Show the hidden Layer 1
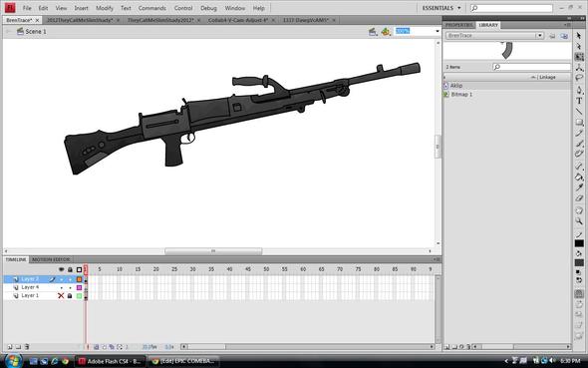The height and width of the screenshot is (368, 588). pos(61,295)
